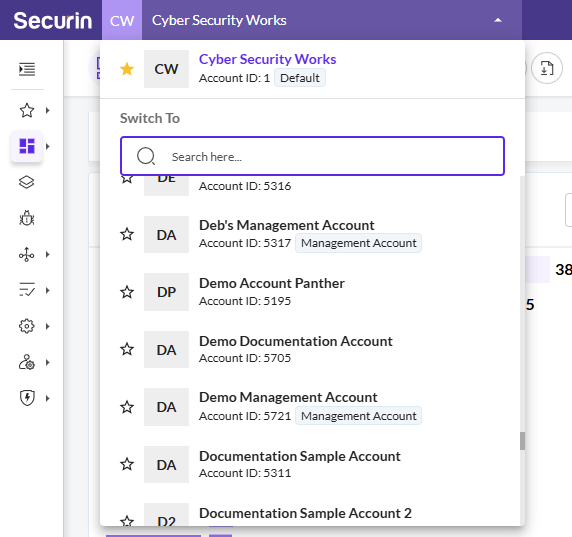Favorite Documentation Sample Account star
The image size is (572, 537).
pyautogui.click(x=127, y=464)
